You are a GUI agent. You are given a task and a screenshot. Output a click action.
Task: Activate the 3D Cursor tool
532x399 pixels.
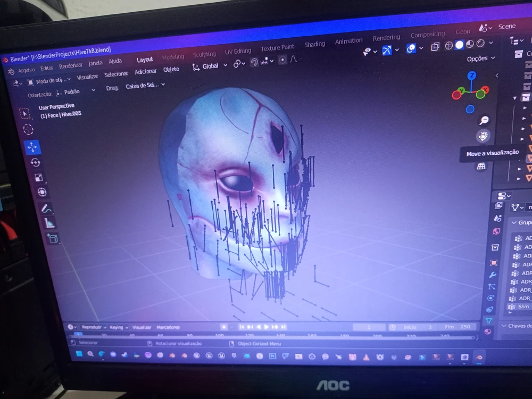point(28,129)
